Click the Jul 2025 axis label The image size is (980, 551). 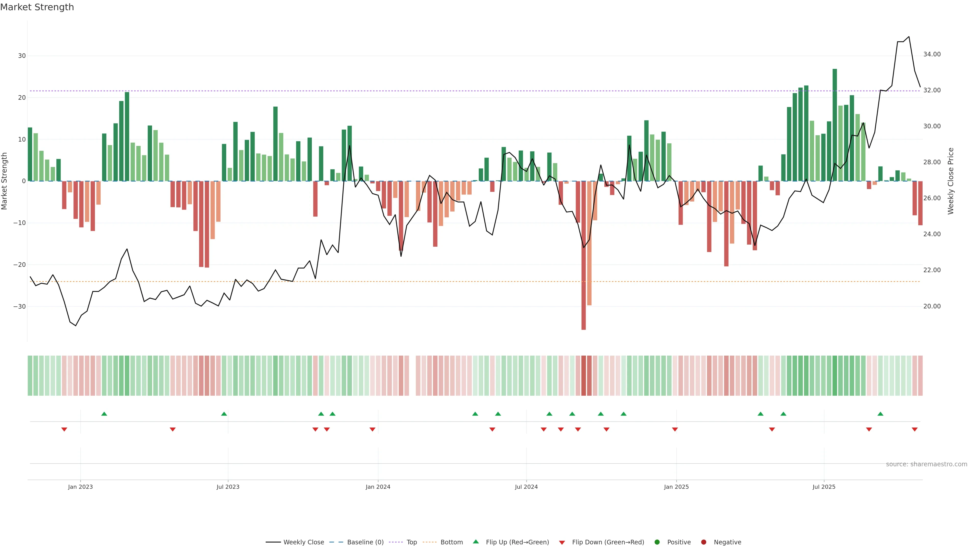pyautogui.click(x=824, y=487)
